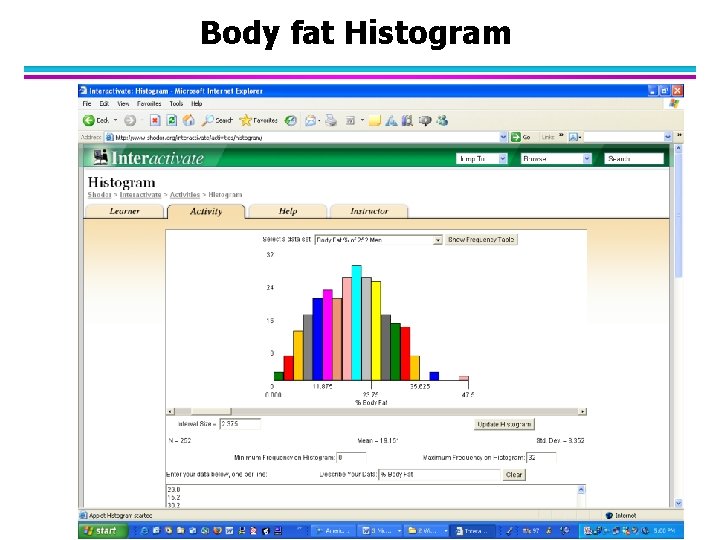
Task: Click the data entry text area
Action: point(371,496)
